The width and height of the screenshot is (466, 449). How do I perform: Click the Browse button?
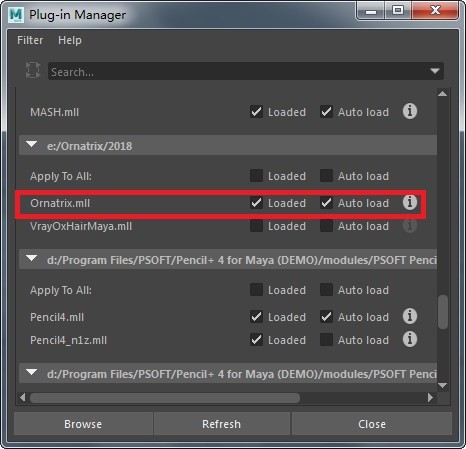[83, 424]
